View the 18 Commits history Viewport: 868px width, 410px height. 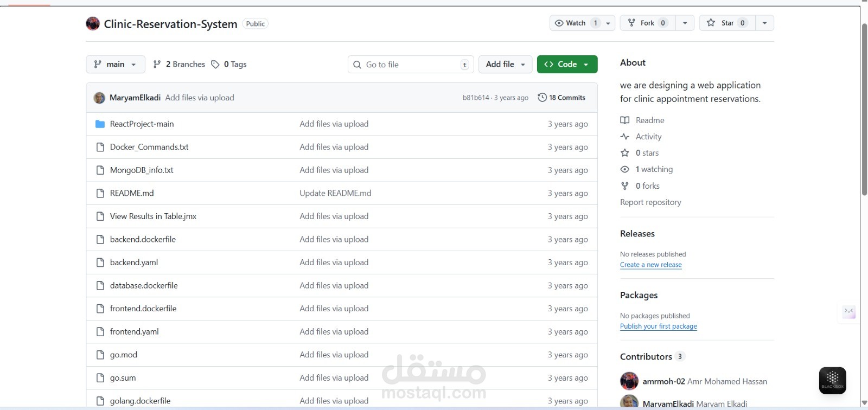(x=561, y=98)
